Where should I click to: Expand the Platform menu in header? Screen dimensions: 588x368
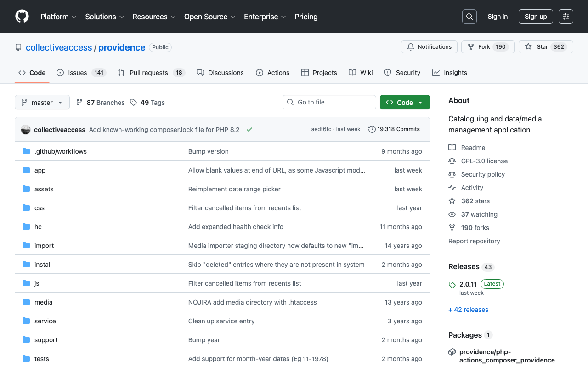coord(58,17)
